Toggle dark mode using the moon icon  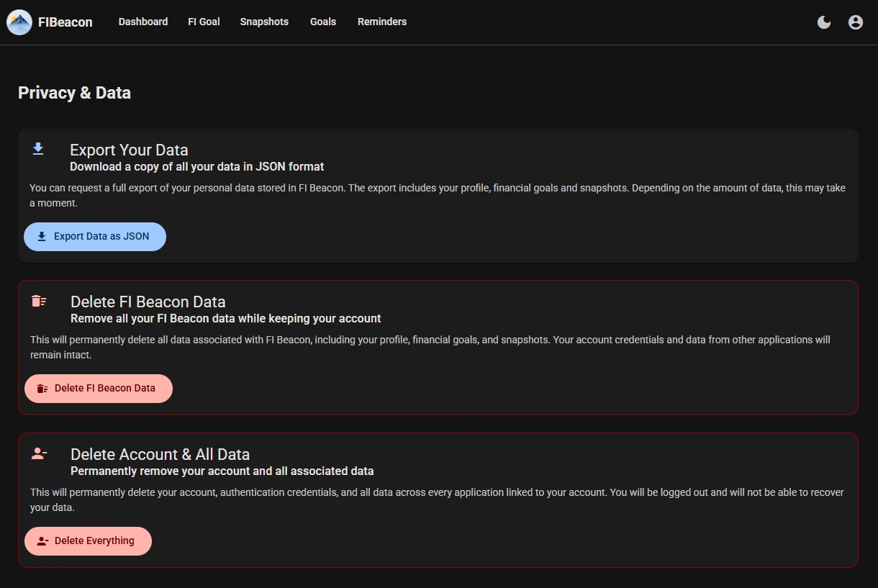coord(823,22)
